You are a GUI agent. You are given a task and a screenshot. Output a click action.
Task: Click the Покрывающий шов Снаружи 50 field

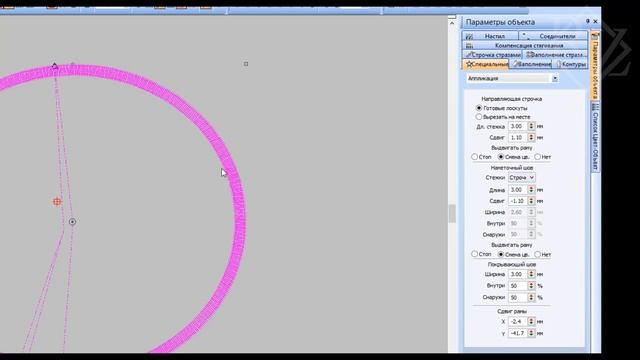tap(518, 297)
